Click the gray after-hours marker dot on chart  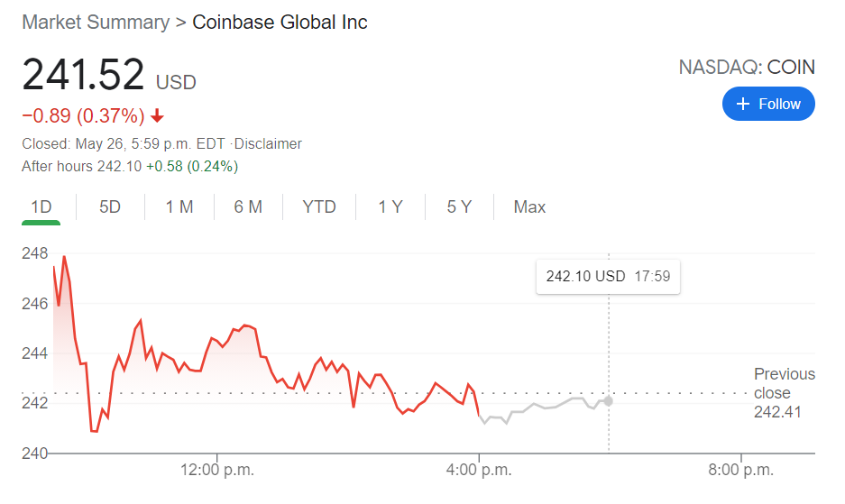click(609, 400)
